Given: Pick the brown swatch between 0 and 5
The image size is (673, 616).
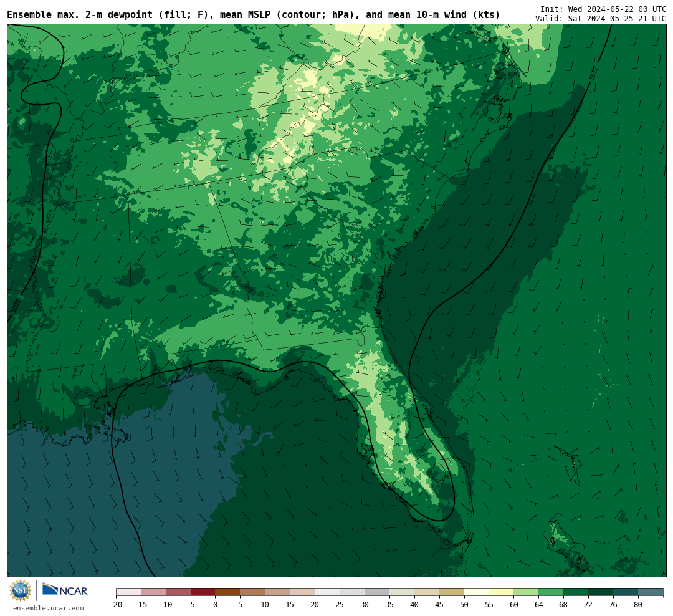Looking at the screenshot, I should point(227,592).
